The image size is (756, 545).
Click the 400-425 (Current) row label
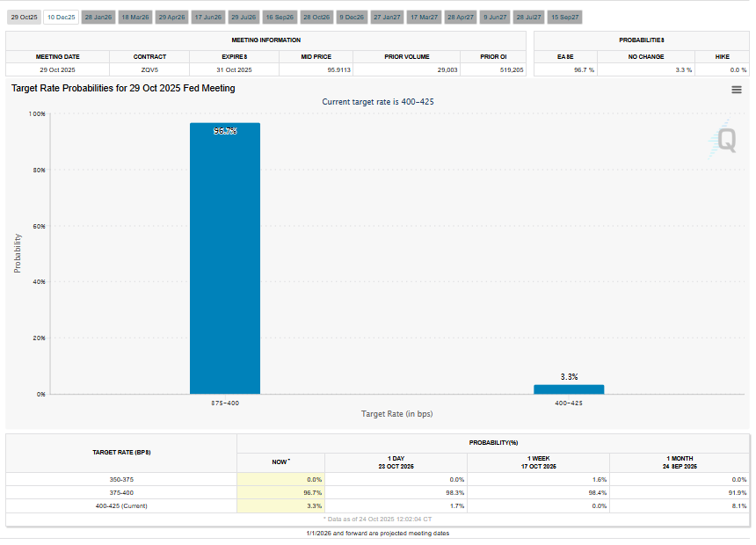click(121, 506)
